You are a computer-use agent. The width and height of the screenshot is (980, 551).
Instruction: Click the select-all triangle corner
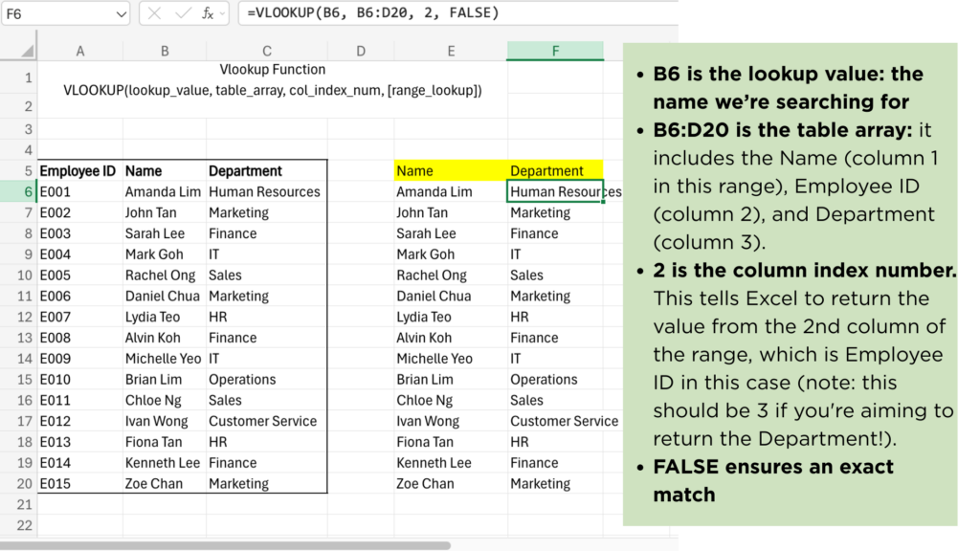click(x=27, y=52)
